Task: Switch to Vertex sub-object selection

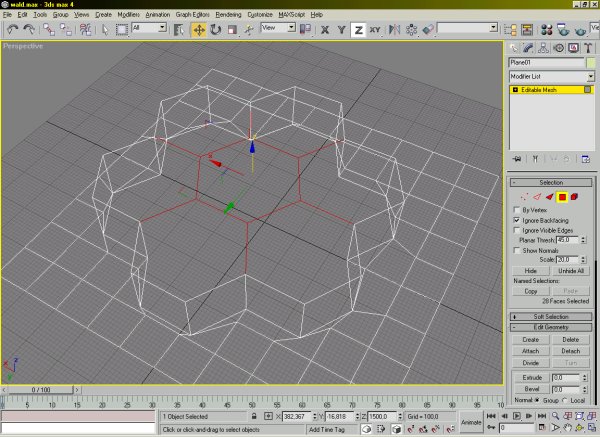Action: click(x=524, y=197)
